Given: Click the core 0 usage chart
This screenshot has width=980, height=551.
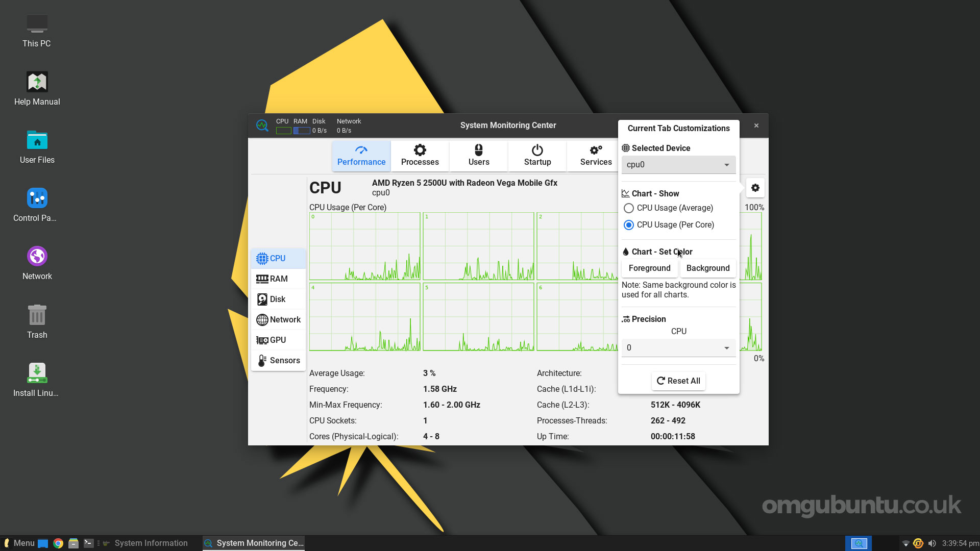Looking at the screenshot, I should pos(364,246).
